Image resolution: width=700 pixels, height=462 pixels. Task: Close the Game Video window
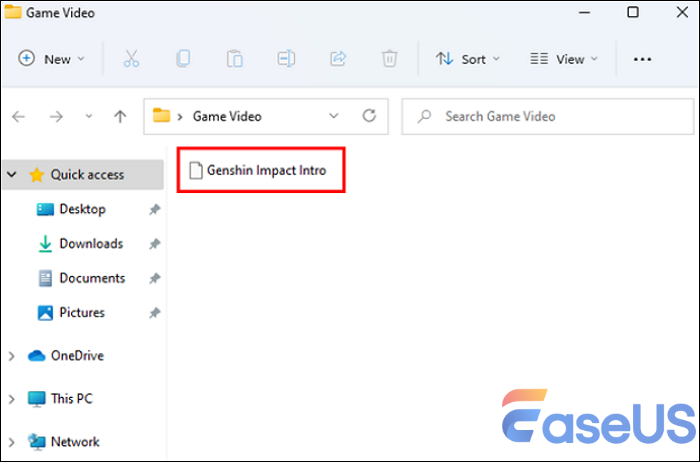(x=682, y=12)
